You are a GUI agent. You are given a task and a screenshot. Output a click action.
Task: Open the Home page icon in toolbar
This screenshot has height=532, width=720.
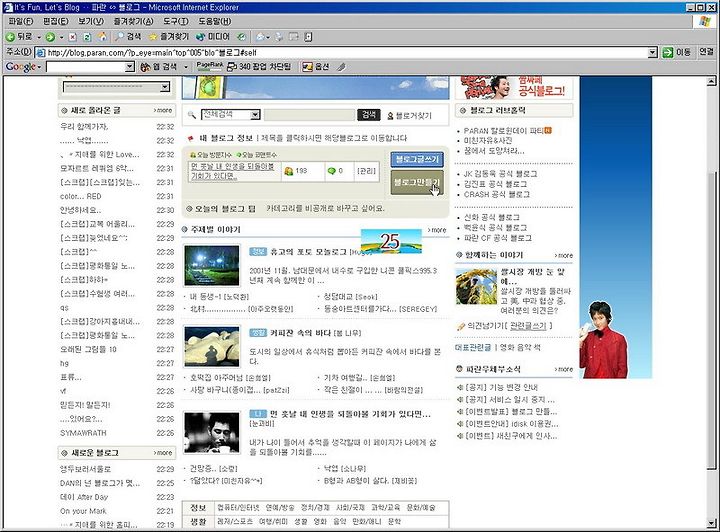coord(102,37)
